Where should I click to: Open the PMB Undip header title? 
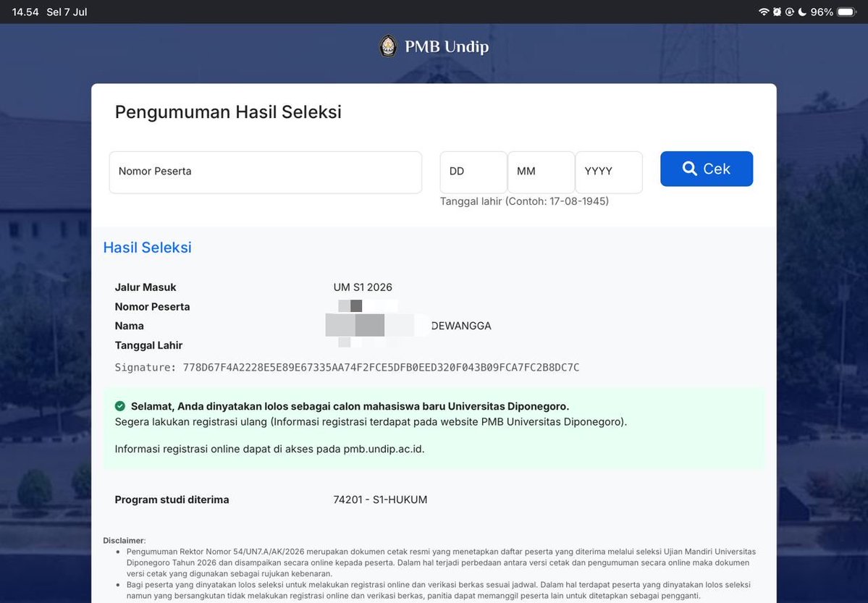tap(447, 46)
